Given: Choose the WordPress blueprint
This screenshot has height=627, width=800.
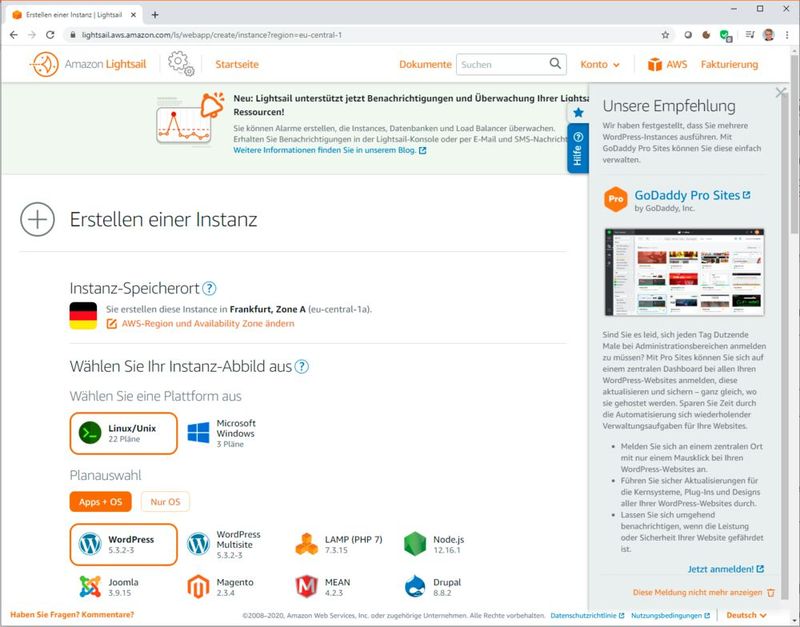Looking at the screenshot, I should click(x=123, y=544).
